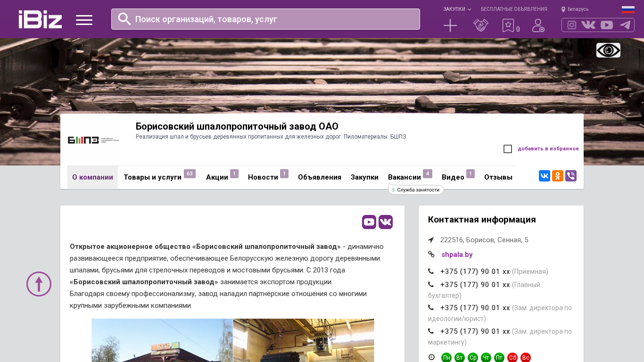Toggle accessibility view with eye icon
Viewport: 644px width, 362px height.
click(608, 50)
